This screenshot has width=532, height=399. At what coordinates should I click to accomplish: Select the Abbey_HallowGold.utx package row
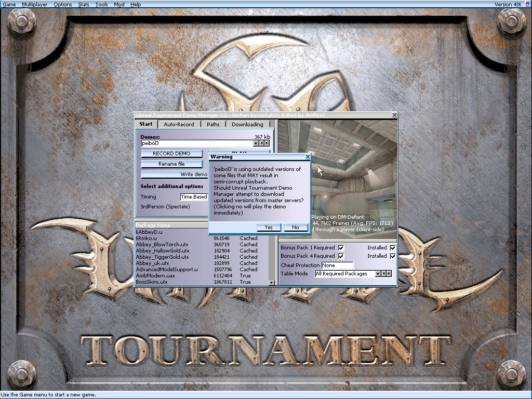[x=202, y=251]
